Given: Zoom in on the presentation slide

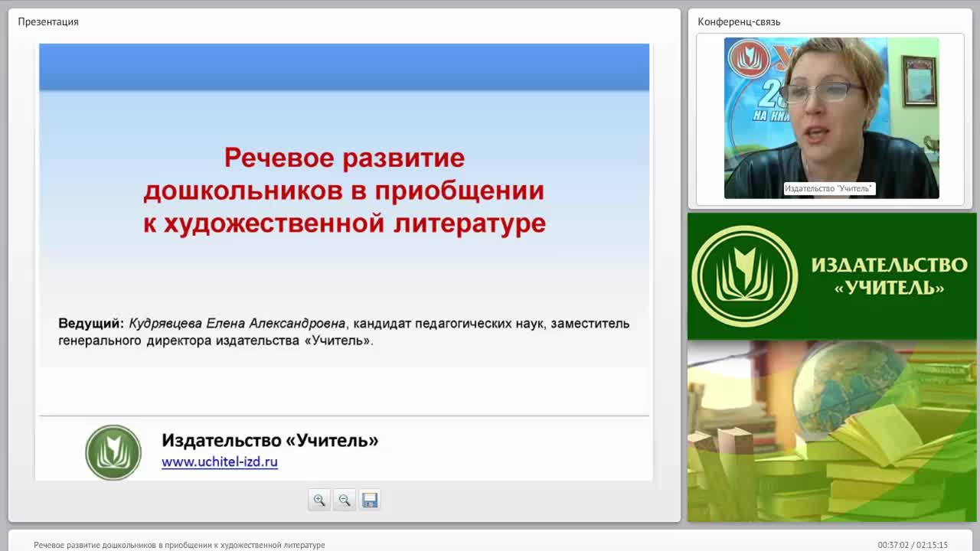Looking at the screenshot, I should click(319, 500).
